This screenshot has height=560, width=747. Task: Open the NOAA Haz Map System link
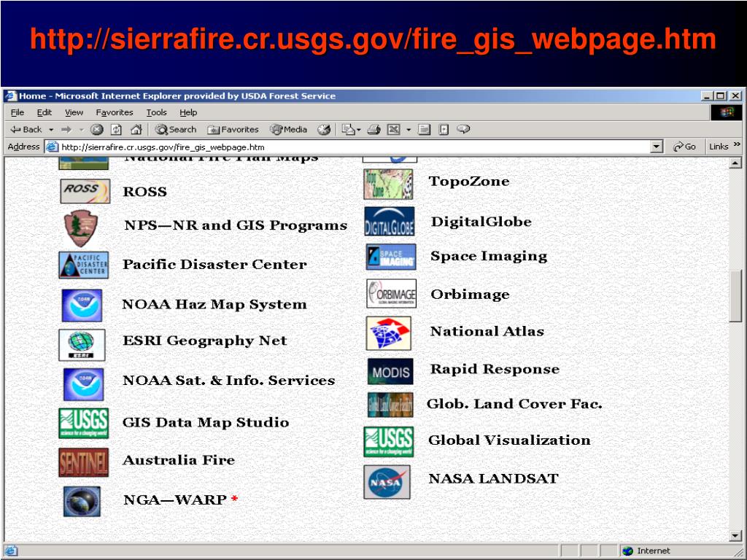tap(214, 304)
